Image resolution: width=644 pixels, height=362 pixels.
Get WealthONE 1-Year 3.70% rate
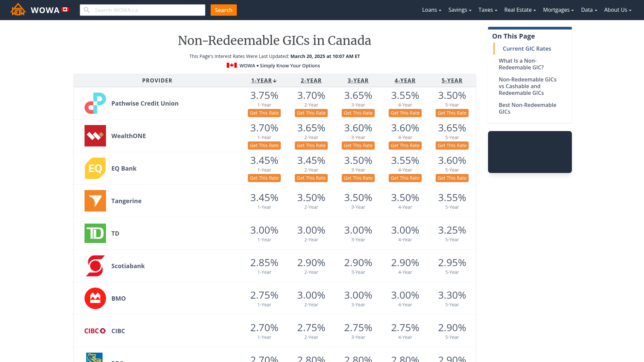(264, 145)
